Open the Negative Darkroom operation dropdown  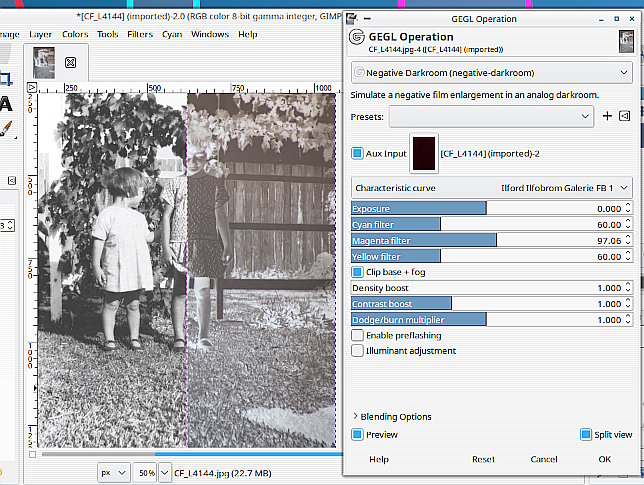(491, 73)
